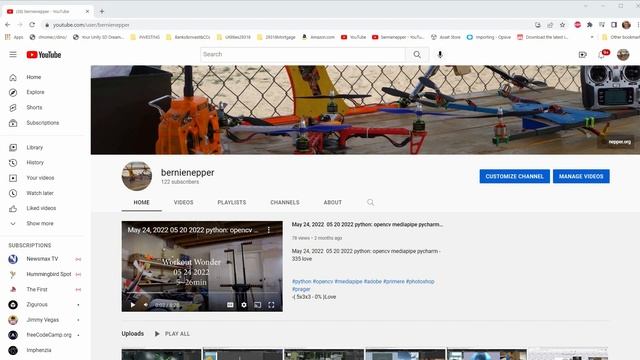Click the #photoshop hashtag
Viewport: 640px width, 360px height.
420,282
